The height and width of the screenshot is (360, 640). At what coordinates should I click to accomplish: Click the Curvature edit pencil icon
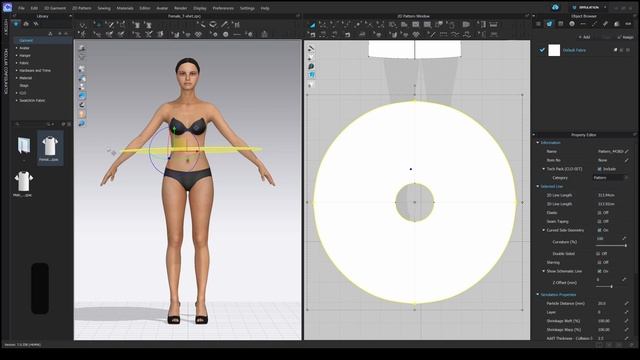624,239
